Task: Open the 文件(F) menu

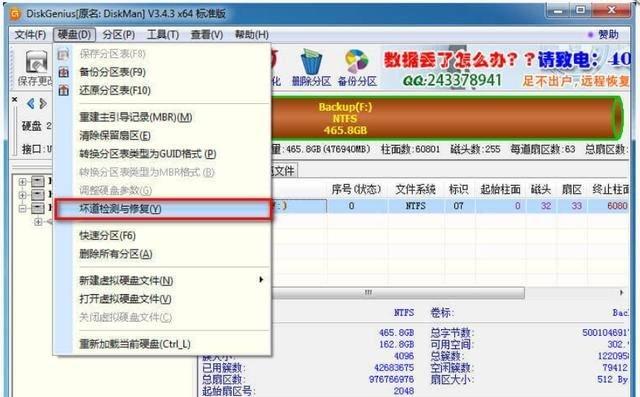Action: tap(30, 35)
